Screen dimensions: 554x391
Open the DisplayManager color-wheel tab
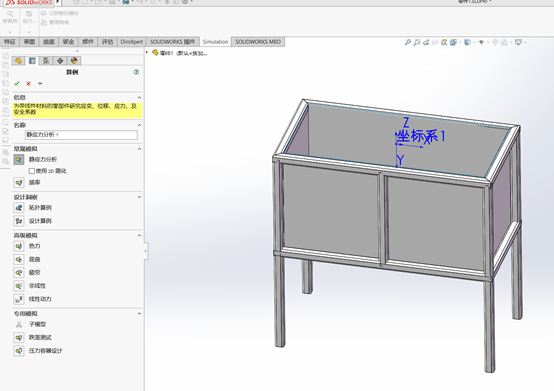(74, 61)
